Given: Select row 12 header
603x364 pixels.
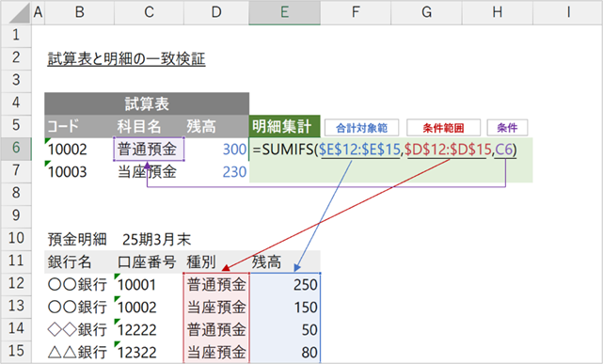Looking at the screenshot, I should click(16, 284).
